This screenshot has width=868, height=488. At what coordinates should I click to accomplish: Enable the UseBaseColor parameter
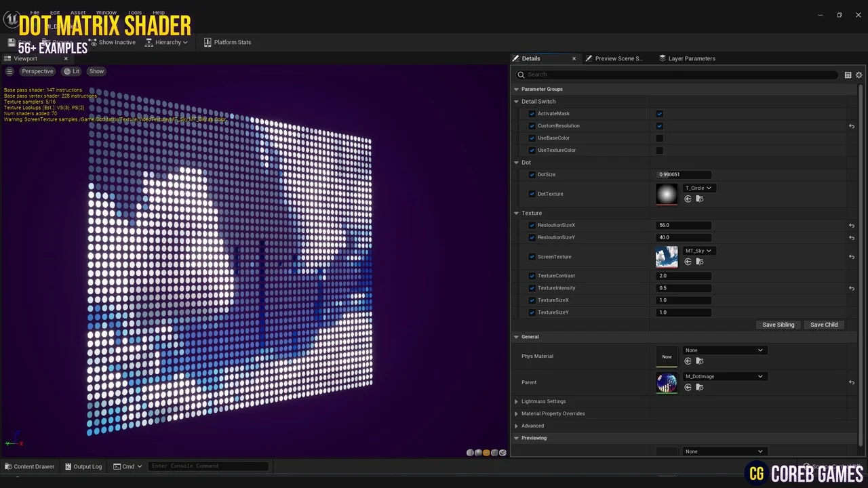tap(658, 138)
